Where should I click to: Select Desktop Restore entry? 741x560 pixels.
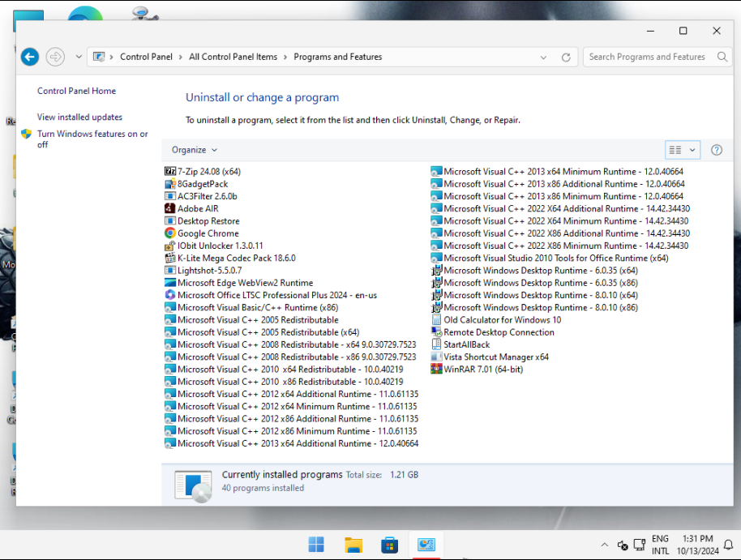202,220
